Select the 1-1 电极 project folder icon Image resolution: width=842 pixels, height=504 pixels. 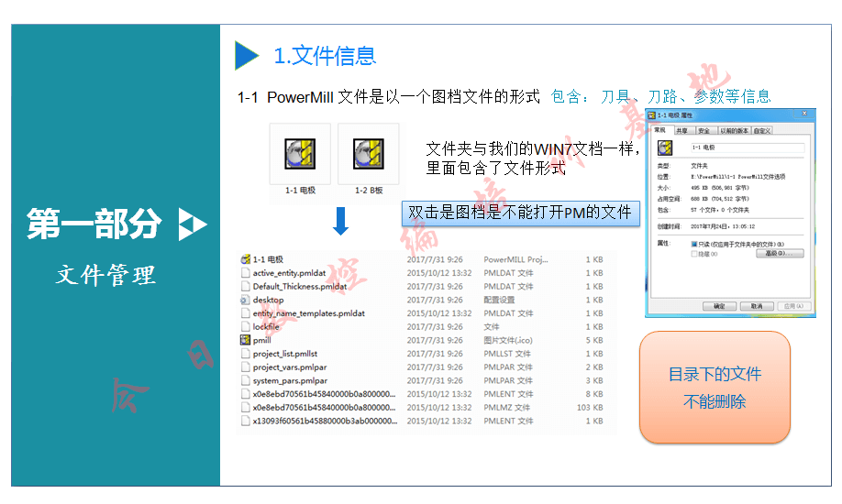click(300, 154)
